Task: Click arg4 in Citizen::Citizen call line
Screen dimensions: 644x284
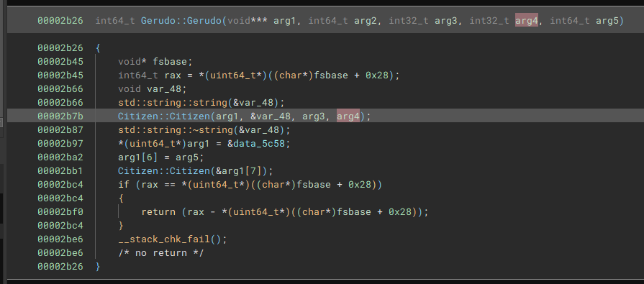Action: click(x=348, y=116)
